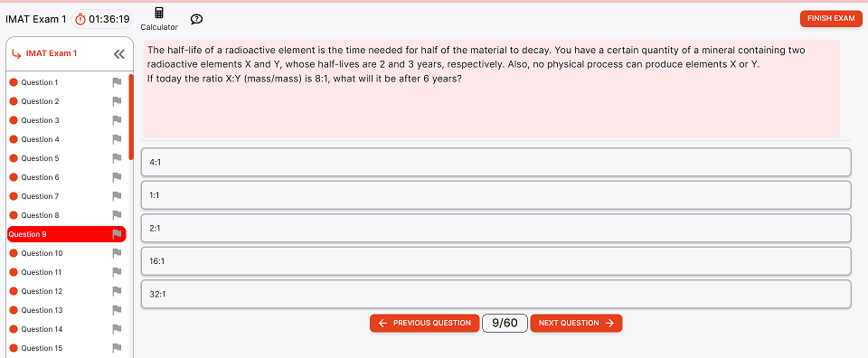
Task: Flag Question 1 for review
Action: [117, 82]
